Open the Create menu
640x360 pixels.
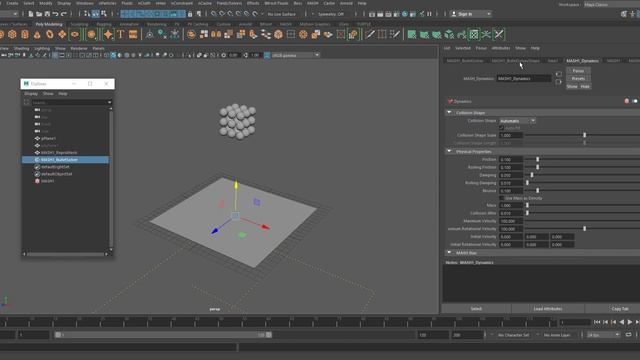(x=12, y=3)
